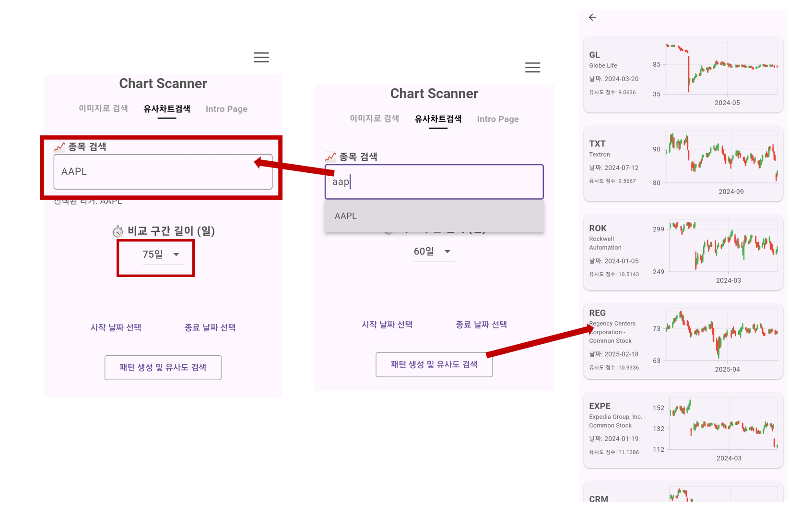The image size is (812, 506).
Task: Click the chart icon next to middle 종목 검색
Action: [330, 157]
